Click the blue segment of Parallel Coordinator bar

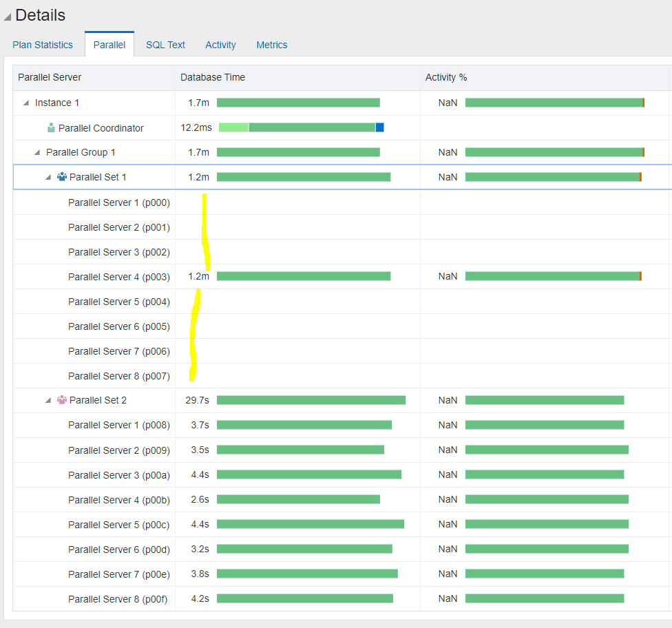(x=379, y=127)
